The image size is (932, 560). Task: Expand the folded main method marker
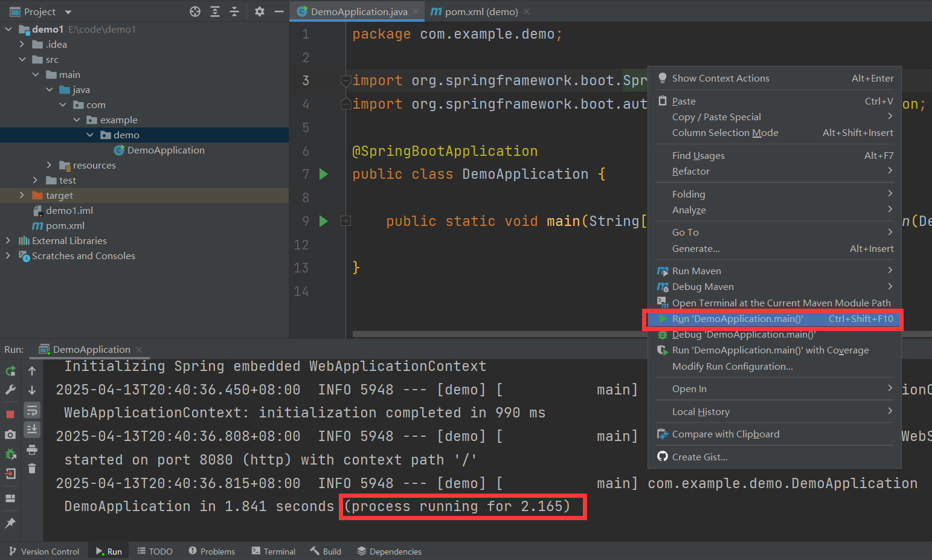click(345, 221)
